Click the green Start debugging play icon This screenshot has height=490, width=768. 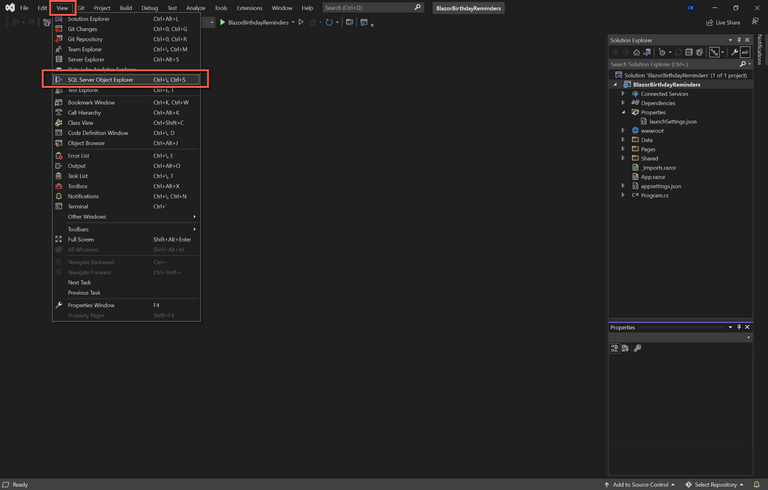pos(223,22)
